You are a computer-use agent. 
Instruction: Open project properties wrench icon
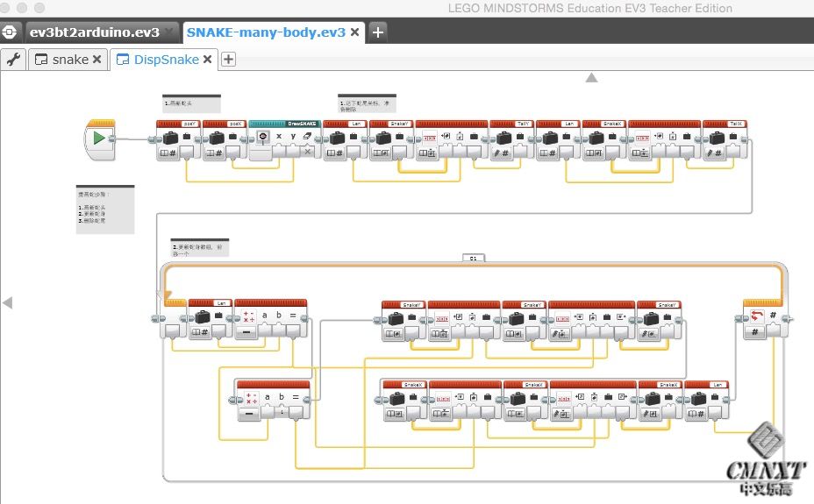click(12, 60)
